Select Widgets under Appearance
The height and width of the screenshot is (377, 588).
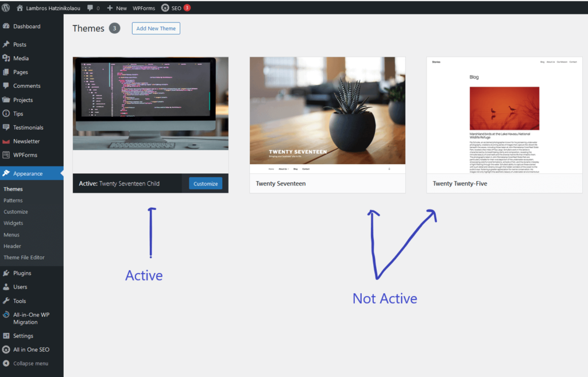13,223
